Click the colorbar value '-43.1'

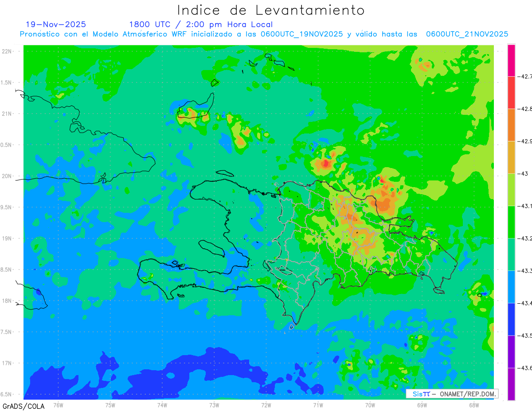pyautogui.click(x=525, y=206)
